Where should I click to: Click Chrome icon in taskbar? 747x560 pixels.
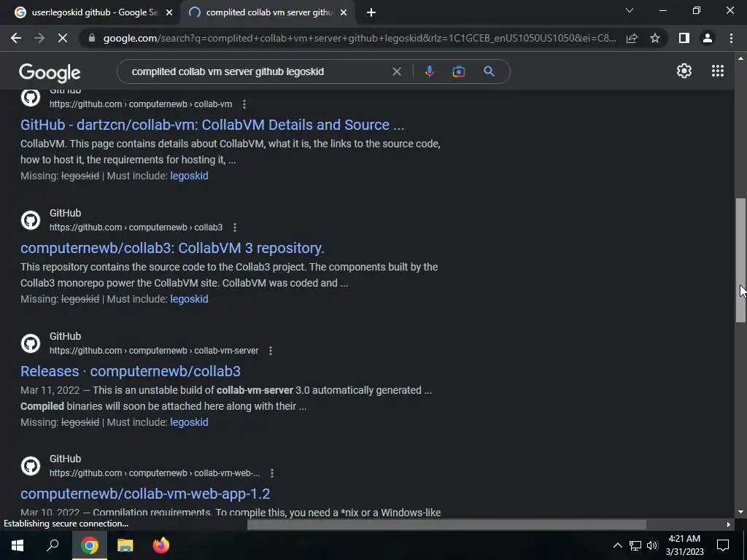[89, 545]
